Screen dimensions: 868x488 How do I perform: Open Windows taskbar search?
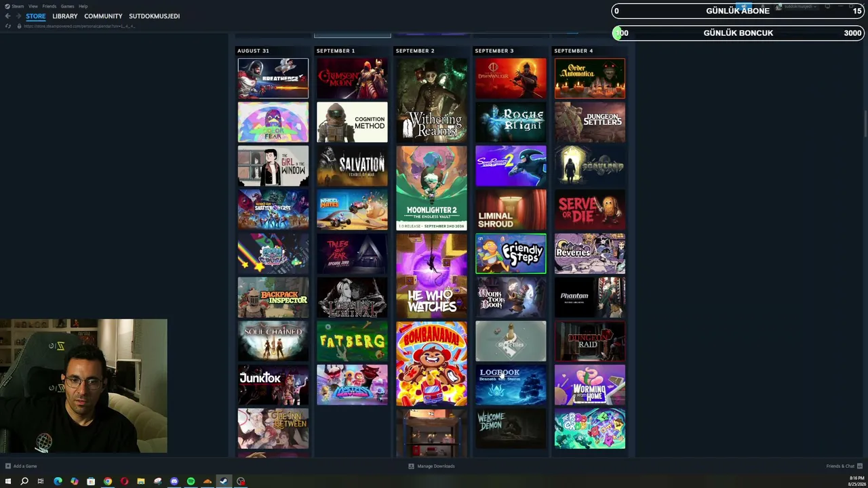tap(24, 481)
